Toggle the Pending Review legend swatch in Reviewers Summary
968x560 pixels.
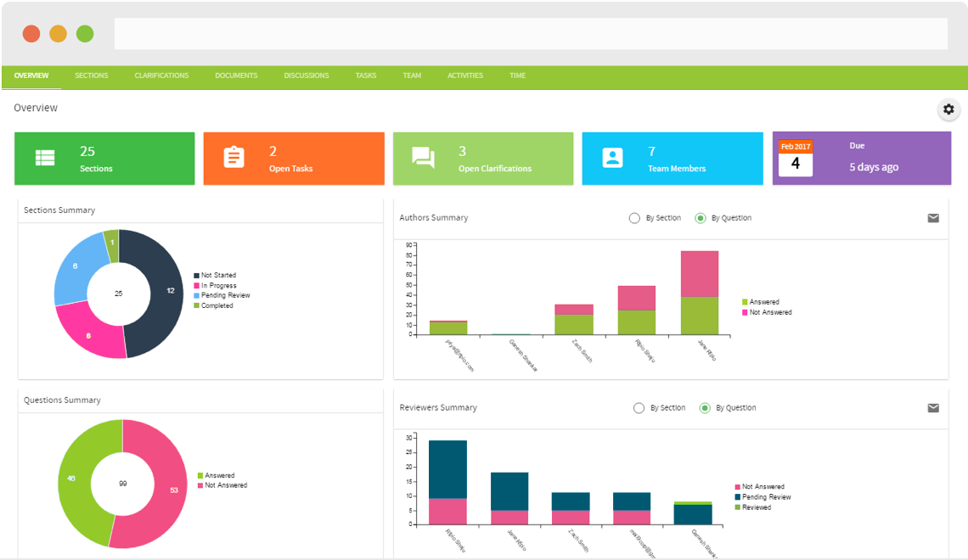pos(737,497)
